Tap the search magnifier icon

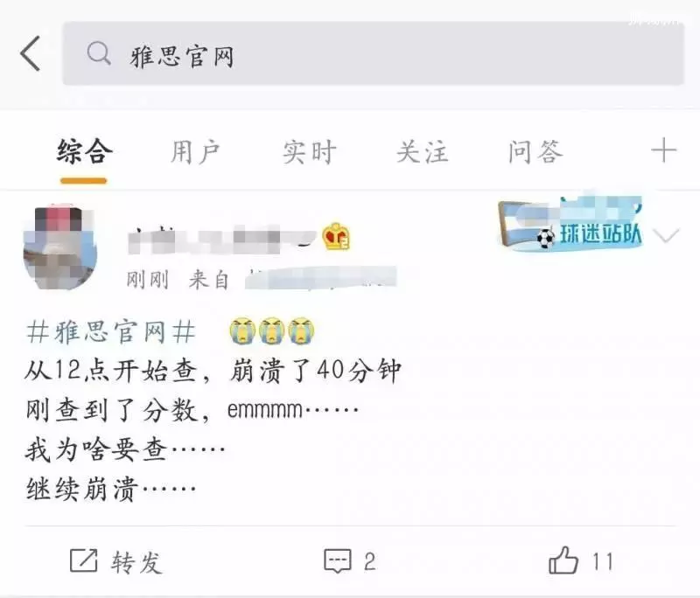pyautogui.click(x=99, y=53)
